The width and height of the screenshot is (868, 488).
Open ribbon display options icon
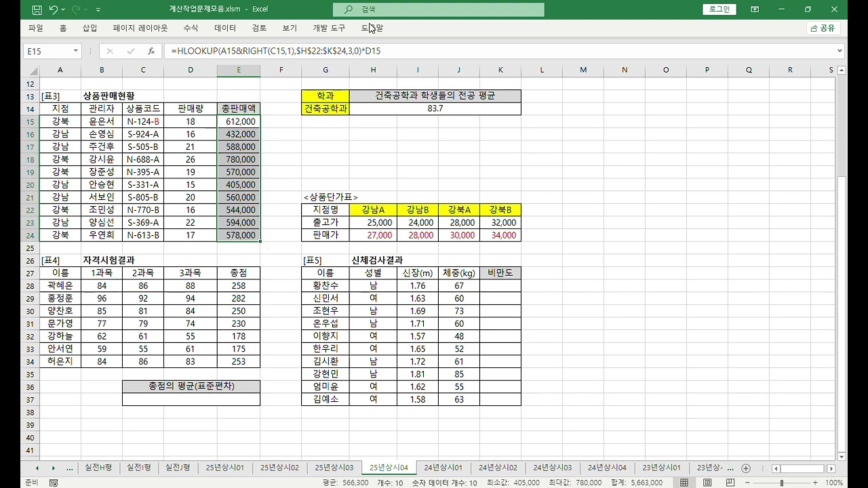pos(755,9)
